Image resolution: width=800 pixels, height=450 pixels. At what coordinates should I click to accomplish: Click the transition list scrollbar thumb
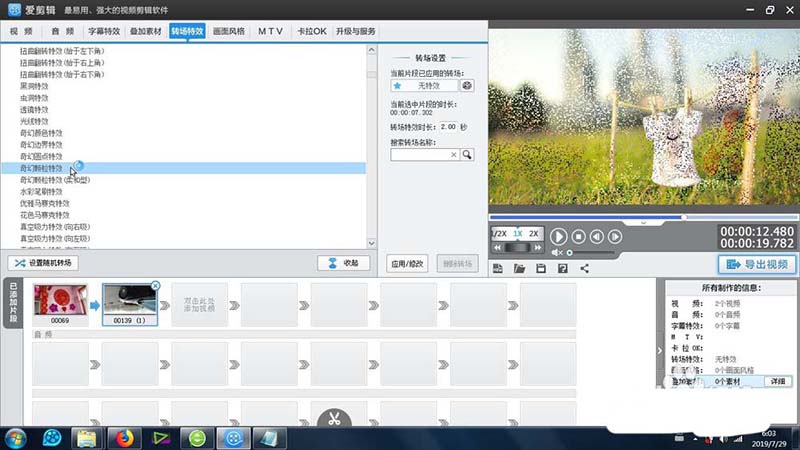371,74
